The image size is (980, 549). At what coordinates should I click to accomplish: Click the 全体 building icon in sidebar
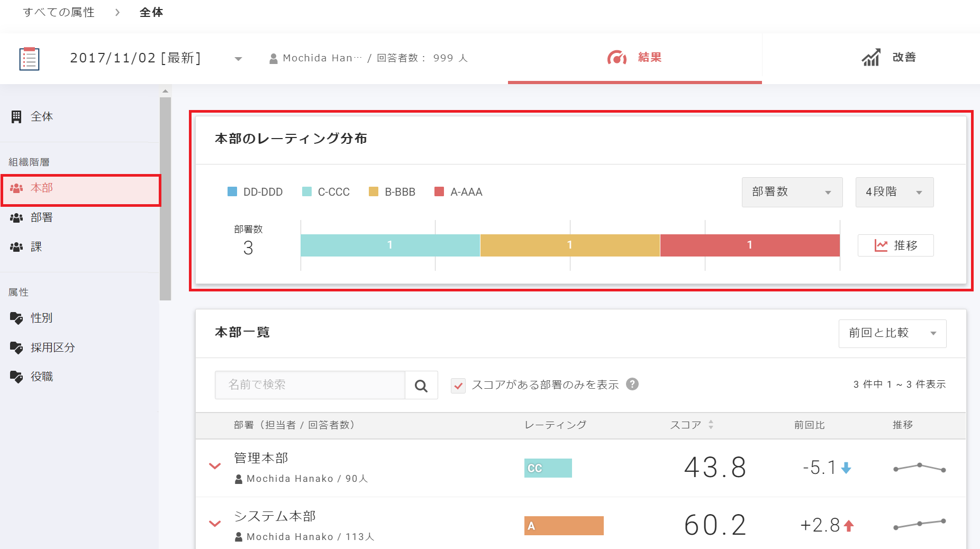[16, 117]
